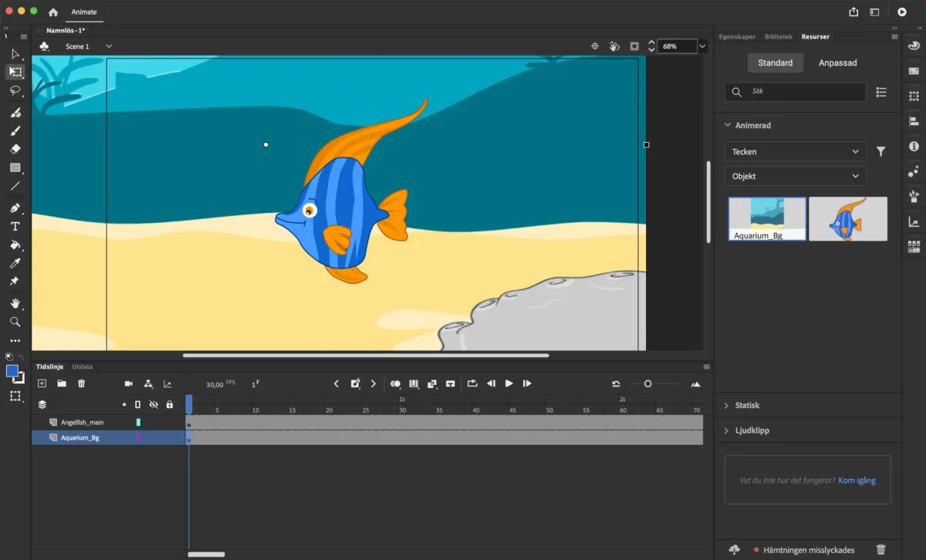The height and width of the screenshot is (560, 926).
Task: Toggle edit multiple frames button
Action: coord(414,383)
